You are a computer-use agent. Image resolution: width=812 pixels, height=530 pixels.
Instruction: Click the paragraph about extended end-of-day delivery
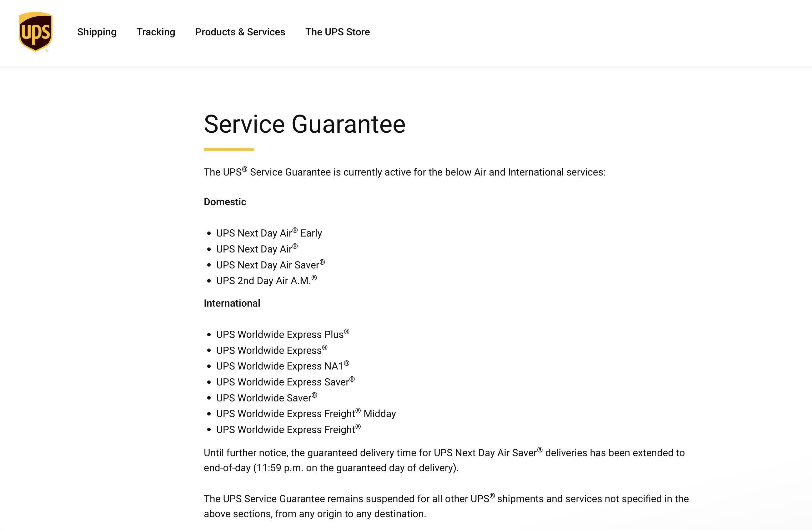point(444,460)
